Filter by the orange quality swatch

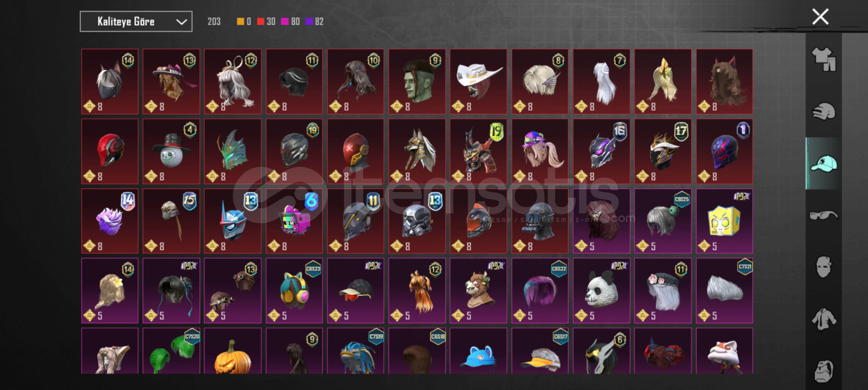click(244, 22)
